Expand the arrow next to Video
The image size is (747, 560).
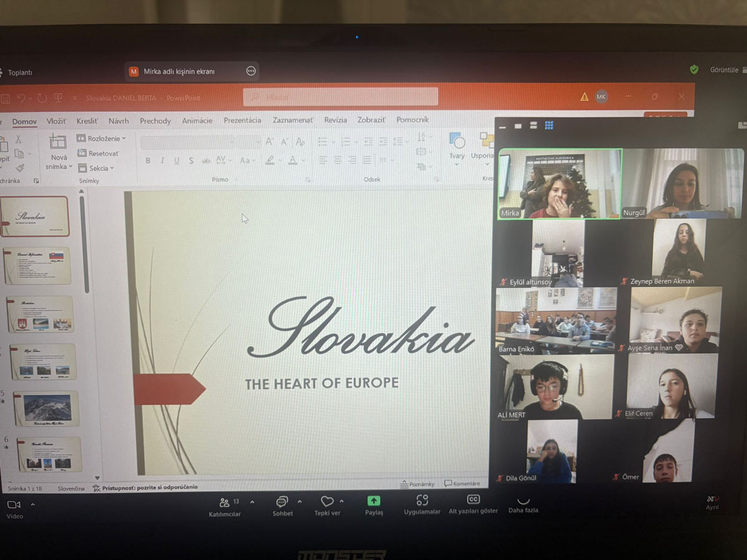[x=33, y=505]
